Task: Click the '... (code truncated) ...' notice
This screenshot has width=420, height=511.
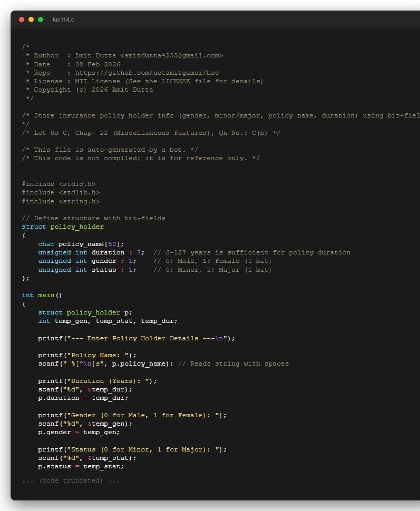Action: [x=71, y=480]
